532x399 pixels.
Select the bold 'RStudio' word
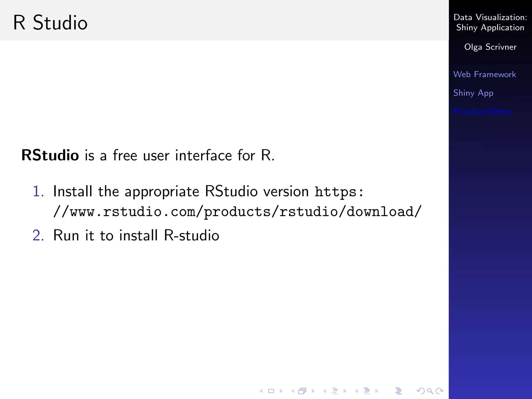pos(50,155)
